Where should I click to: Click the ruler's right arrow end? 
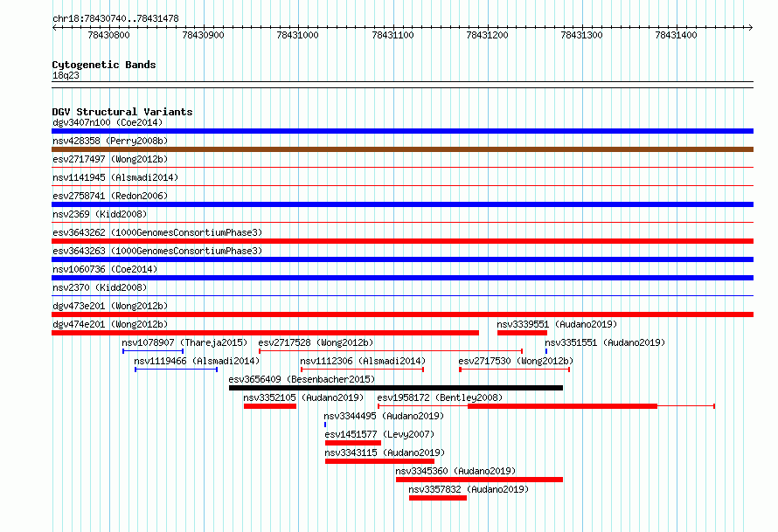pos(751,27)
